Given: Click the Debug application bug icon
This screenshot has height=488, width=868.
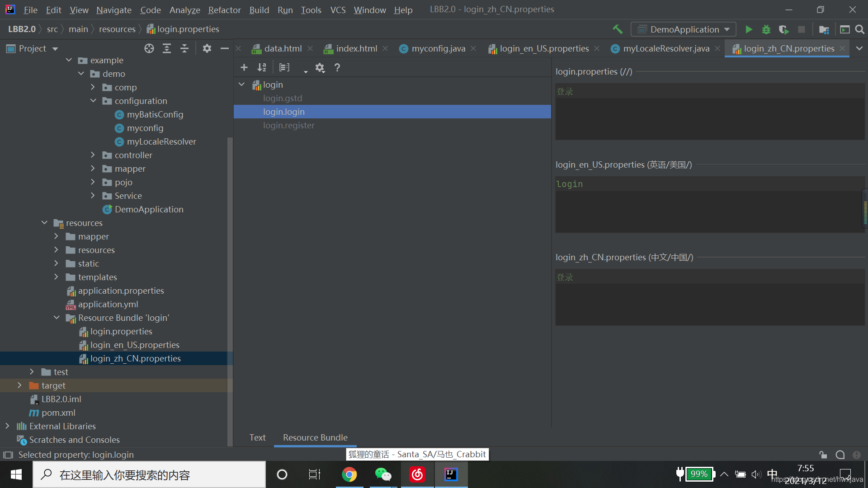Looking at the screenshot, I should (766, 28).
